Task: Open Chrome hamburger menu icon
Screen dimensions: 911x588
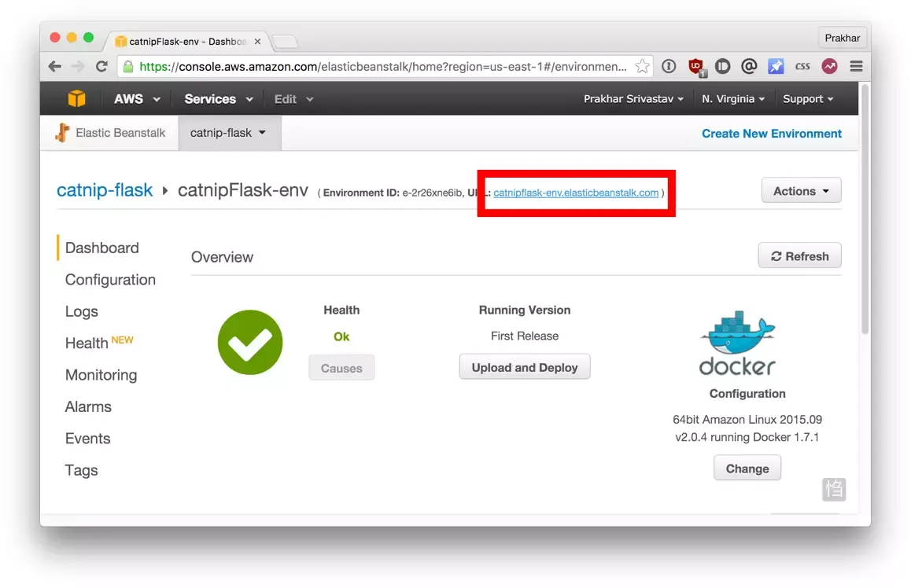Action: coord(856,66)
